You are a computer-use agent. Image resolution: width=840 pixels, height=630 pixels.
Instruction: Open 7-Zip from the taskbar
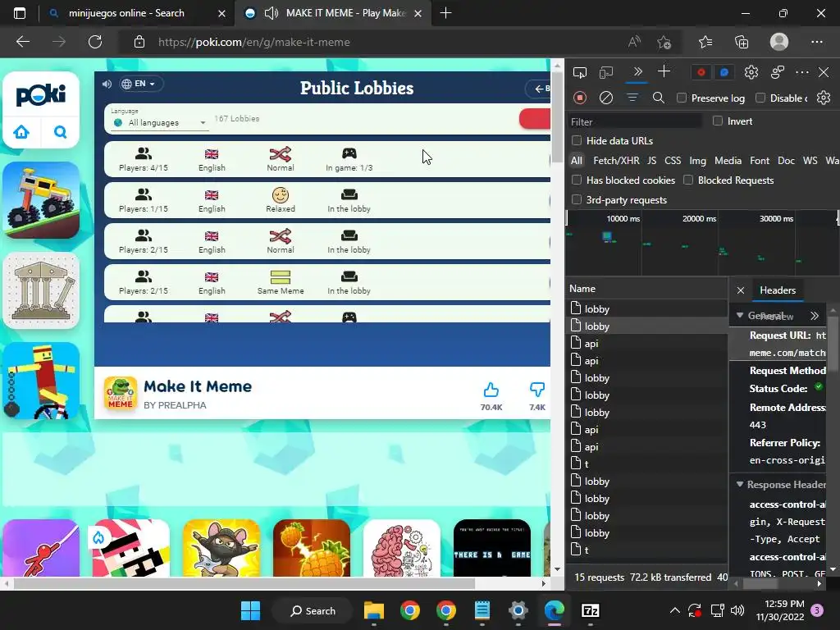coord(590,610)
